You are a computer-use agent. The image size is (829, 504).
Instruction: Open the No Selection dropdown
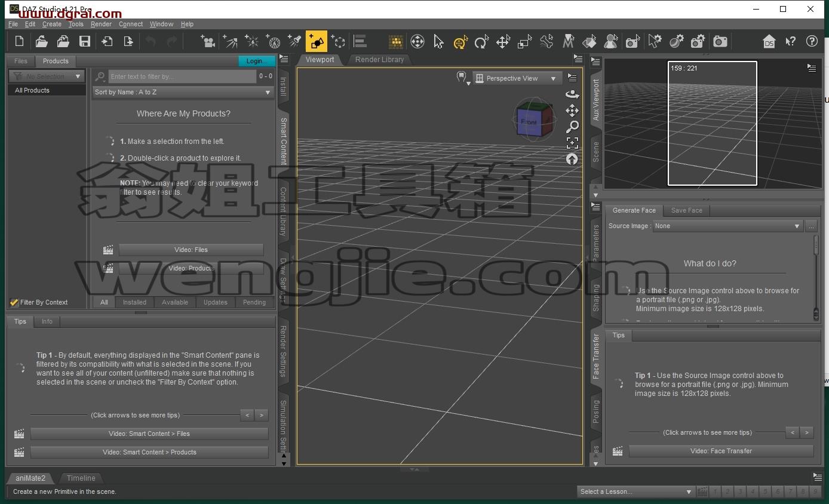click(47, 76)
